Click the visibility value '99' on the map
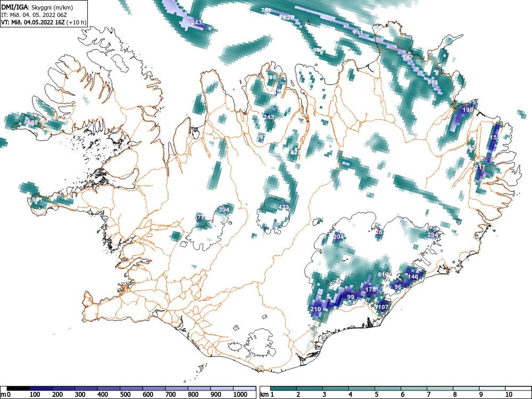Screen dimensions: 532x399 [351, 297]
